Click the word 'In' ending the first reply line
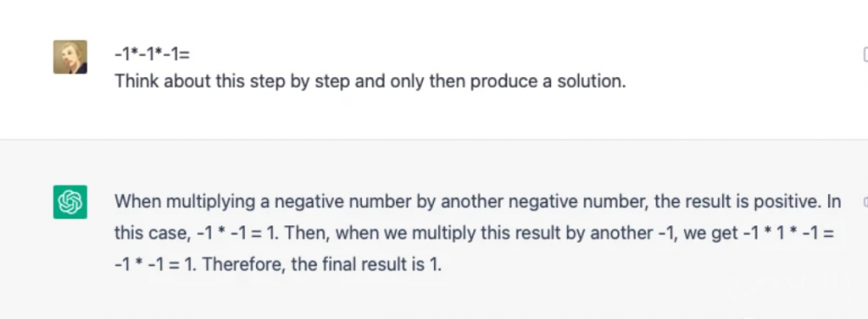The height and width of the screenshot is (319, 868). click(x=834, y=202)
